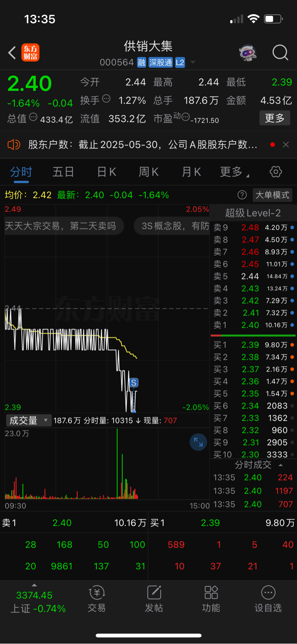Dismiss the announcement with X
The height and width of the screenshot is (644, 297).
(286, 144)
